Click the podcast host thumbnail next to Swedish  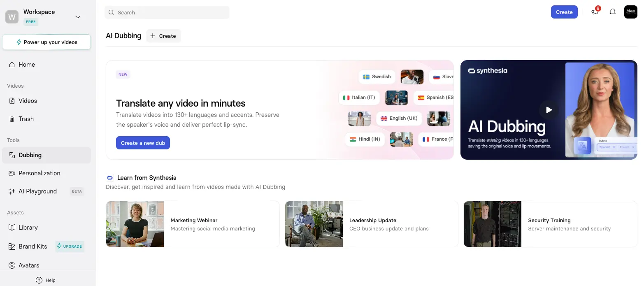pos(412,77)
